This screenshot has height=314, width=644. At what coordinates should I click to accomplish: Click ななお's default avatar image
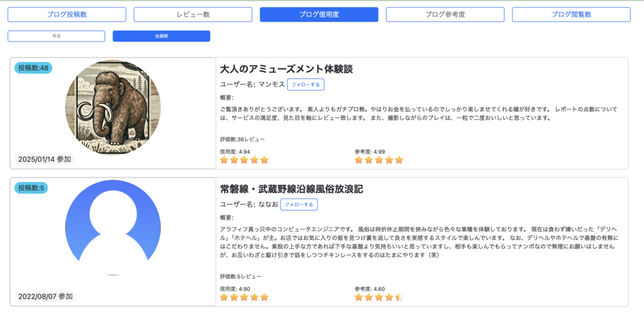click(x=113, y=227)
